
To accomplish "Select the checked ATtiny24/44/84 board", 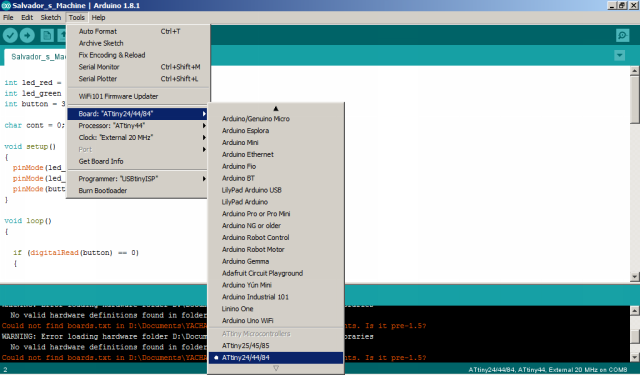I will [x=276, y=358].
